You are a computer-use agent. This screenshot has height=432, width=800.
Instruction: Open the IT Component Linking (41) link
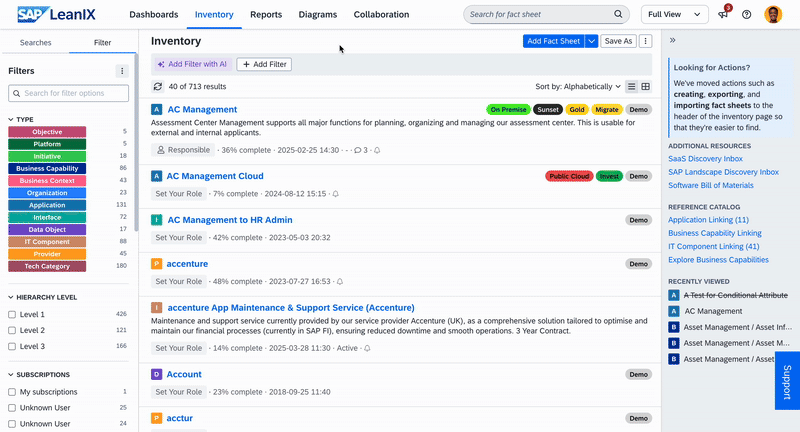tap(714, 246)
